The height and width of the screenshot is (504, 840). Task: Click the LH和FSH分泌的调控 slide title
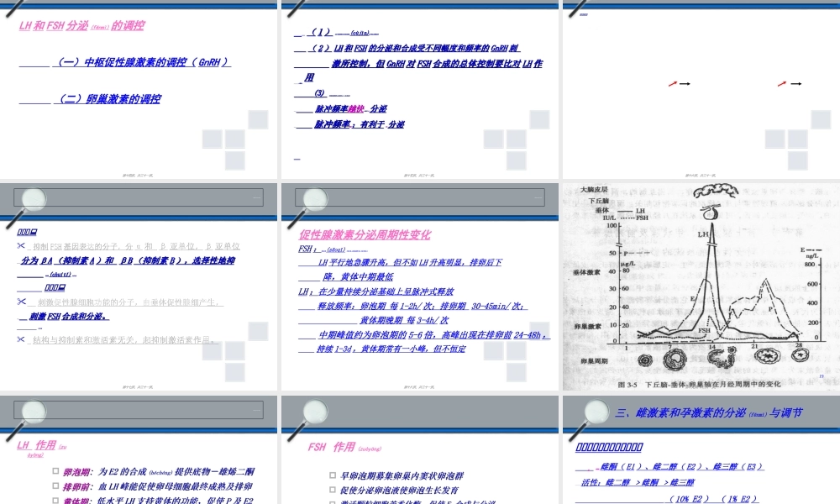click(x=81, y=26)
